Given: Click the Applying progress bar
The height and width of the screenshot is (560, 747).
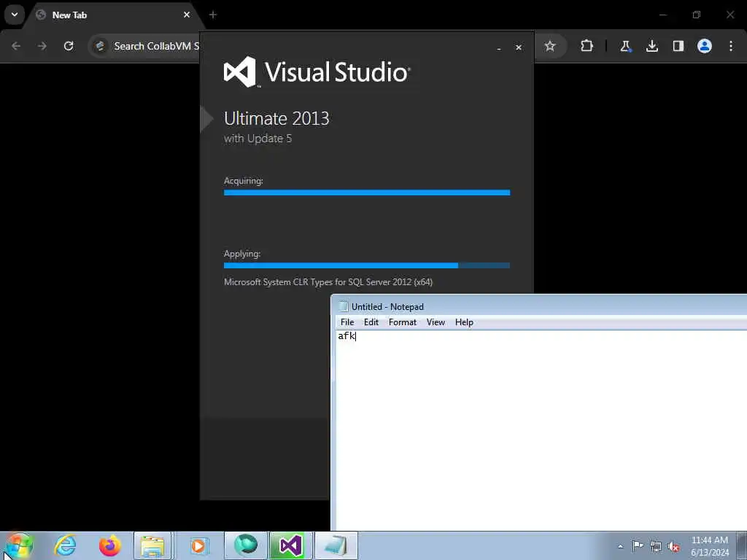Looking at the screenshot, I should [367, 265].
